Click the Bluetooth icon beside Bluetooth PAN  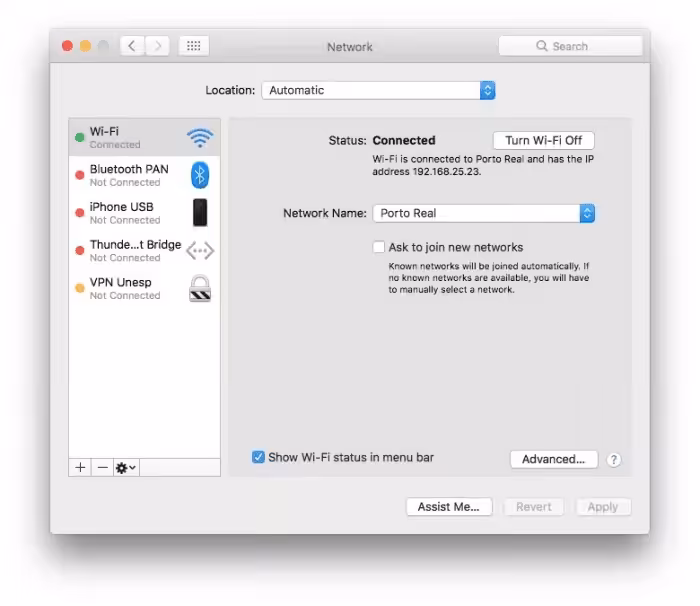click(200, 175)
